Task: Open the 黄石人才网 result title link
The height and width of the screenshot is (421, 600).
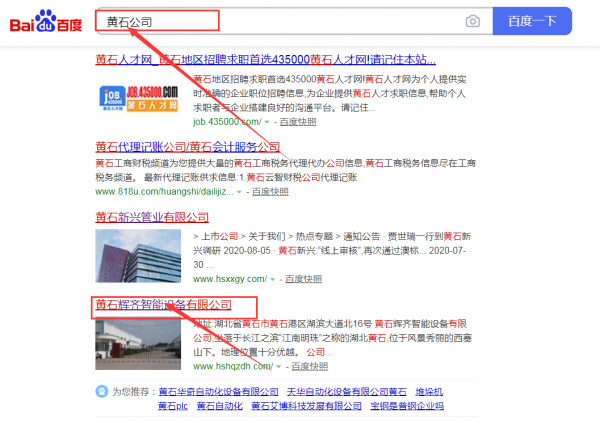Action: point(265,59)
